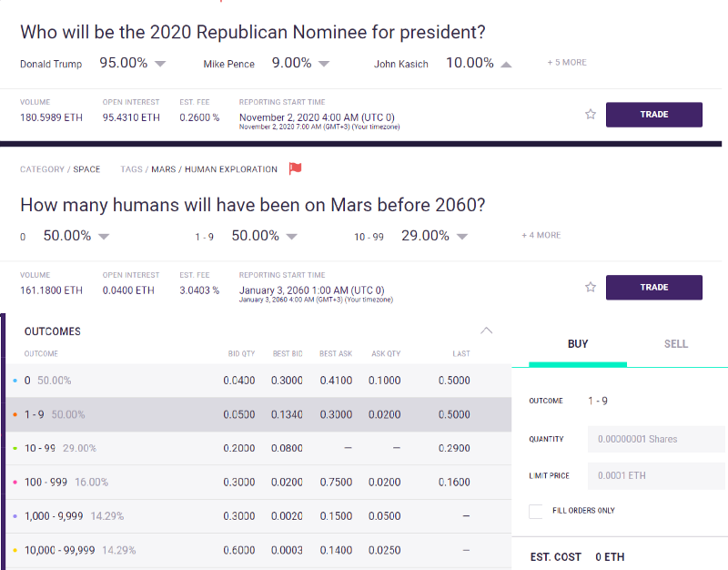The image size is (728, 570).
Task: Expand the + 5 MORE outcomes
Action: point(567,63)
